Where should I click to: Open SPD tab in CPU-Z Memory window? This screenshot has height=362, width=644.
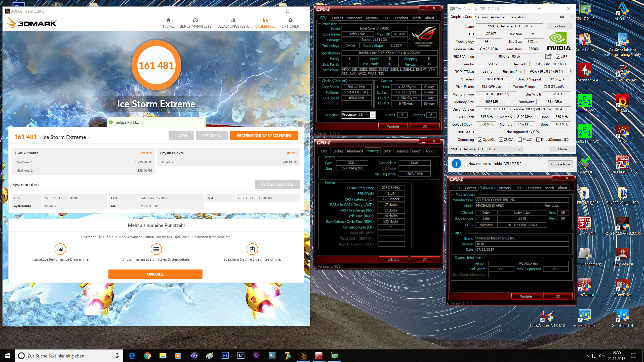coord(387,151)
